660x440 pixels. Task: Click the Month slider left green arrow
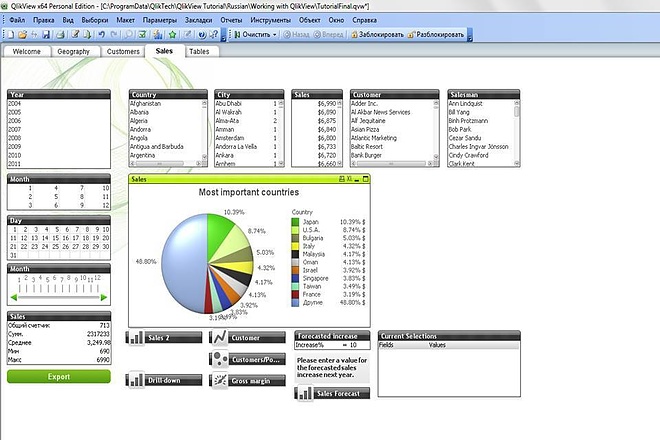tap(13, 298)
